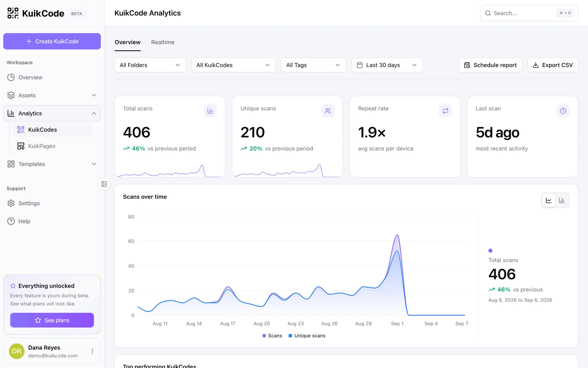
Task: Click the Total scans card chart icon
Action: click(x=210, y=111)
